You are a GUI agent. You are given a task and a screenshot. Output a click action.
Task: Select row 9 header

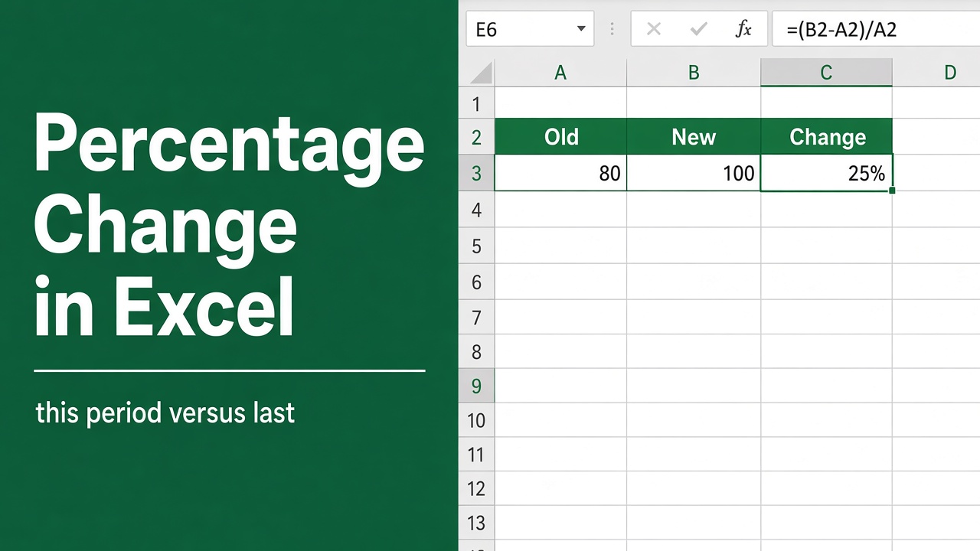[x=477, y=386]
